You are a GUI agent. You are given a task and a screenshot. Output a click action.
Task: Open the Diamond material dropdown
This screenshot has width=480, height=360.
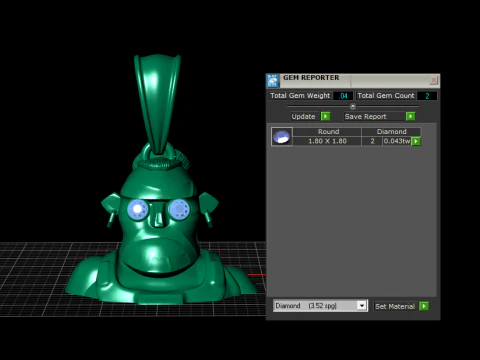(362, 306)
